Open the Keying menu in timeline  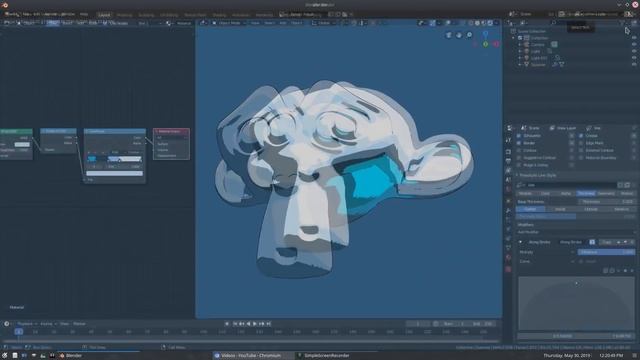[x=48, y=324]
